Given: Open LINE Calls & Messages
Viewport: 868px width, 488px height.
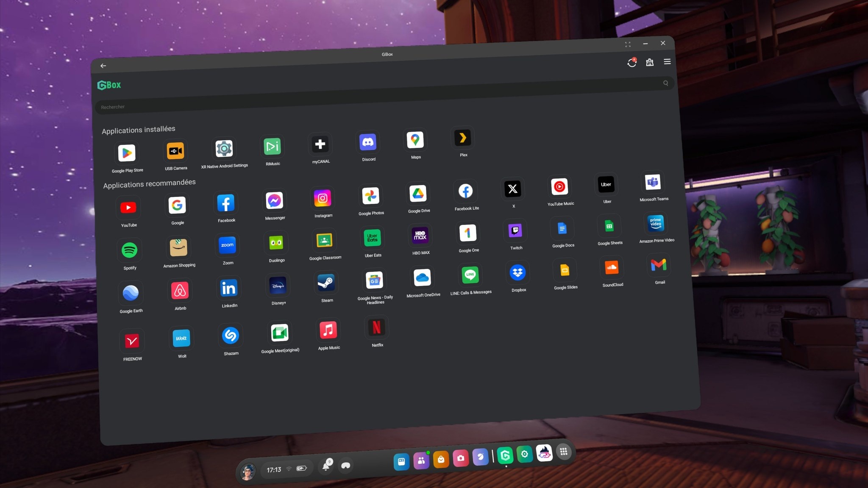Looking at the screenshot, I should point(470,274).
